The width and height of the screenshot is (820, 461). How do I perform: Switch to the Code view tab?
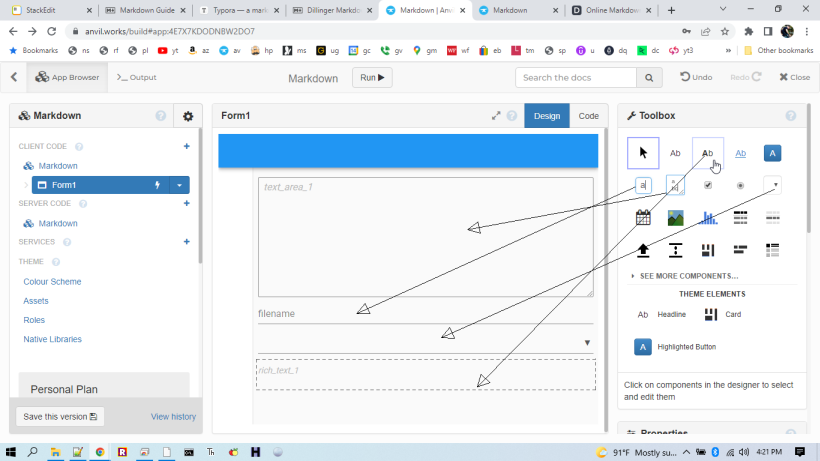pyautogui.click(x=588, y=116)
